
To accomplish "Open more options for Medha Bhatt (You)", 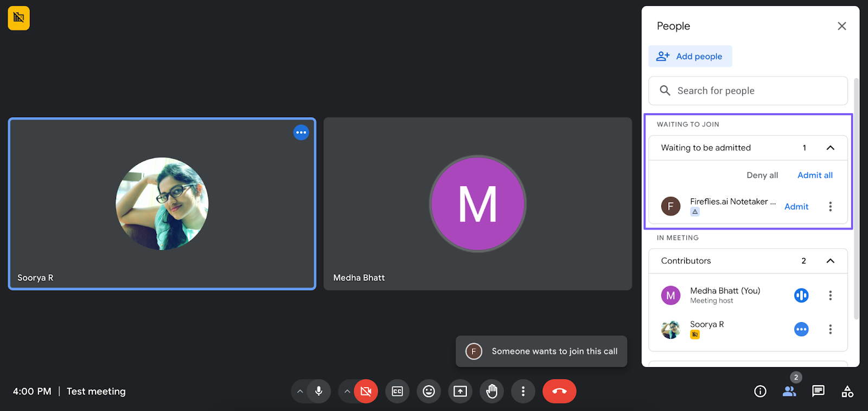I will [x=830, y=296].
